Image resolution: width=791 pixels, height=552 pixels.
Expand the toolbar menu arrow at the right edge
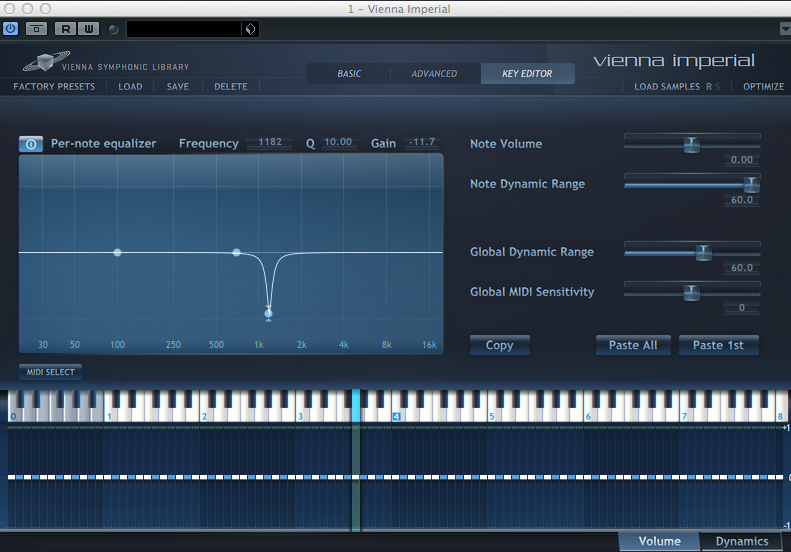click(x=785, y=29)
